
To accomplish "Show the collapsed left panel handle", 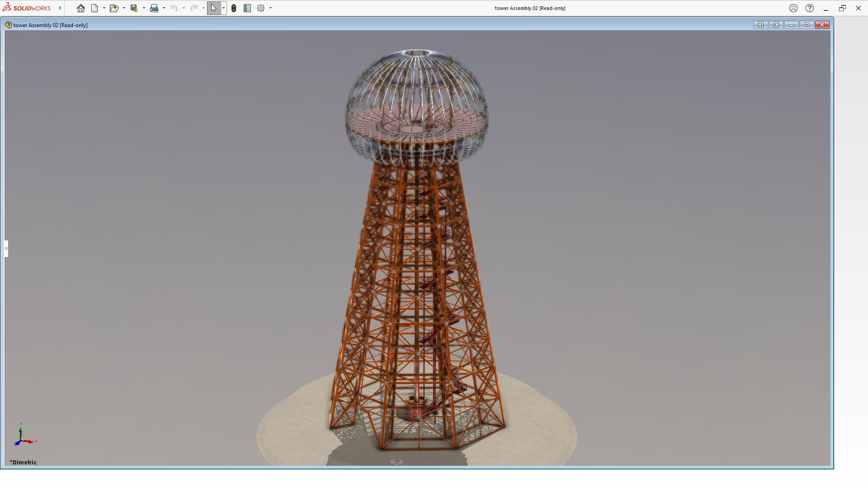I will pos(6,248).
